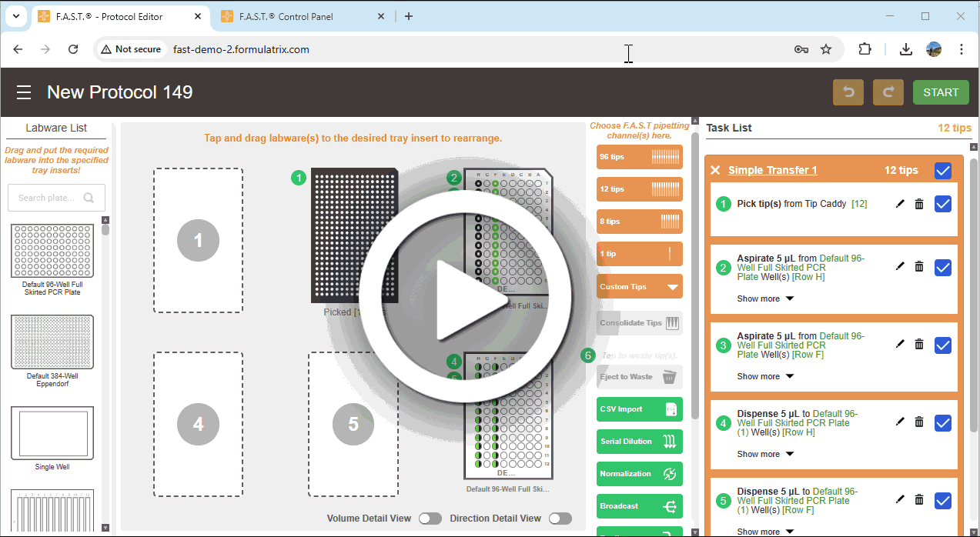The width and height of the screenshot is (980, 537).
Task: Click the Search plate input field
Action: point(56,198)
